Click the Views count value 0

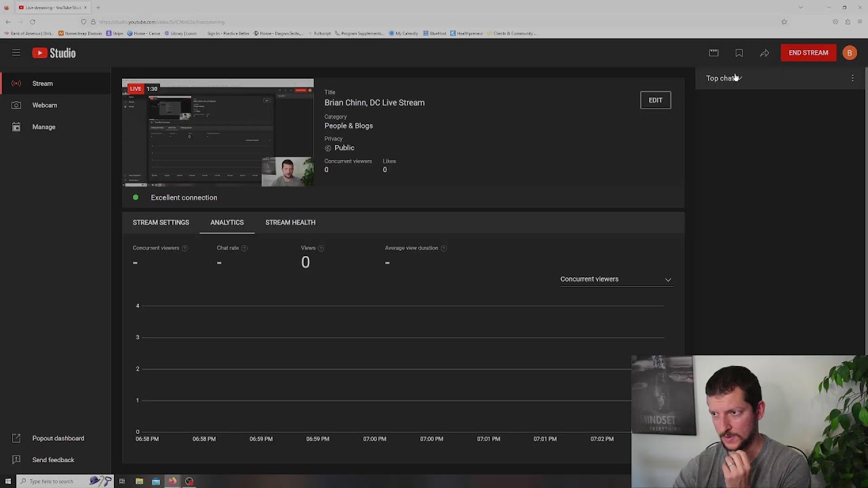305,263
